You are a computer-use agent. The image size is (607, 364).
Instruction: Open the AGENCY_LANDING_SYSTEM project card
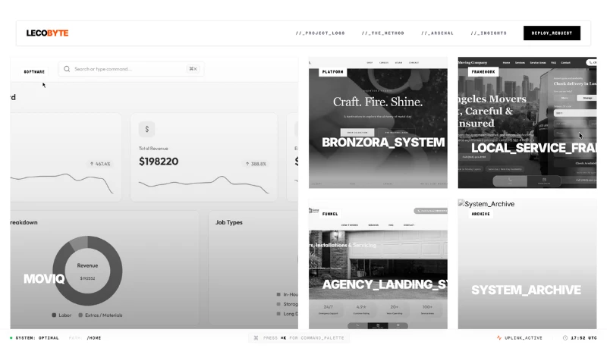[x=378, y=264]
